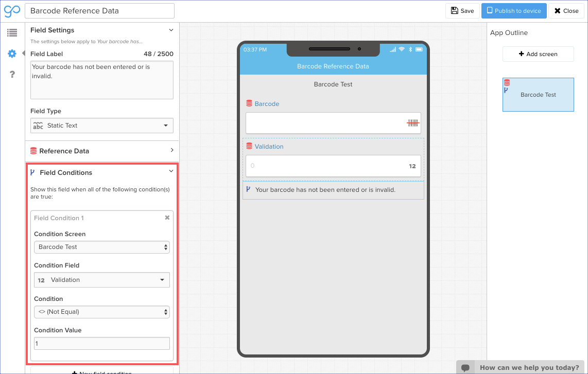
Task: Collapse the Field Settings section
Action: coord(171,30)
